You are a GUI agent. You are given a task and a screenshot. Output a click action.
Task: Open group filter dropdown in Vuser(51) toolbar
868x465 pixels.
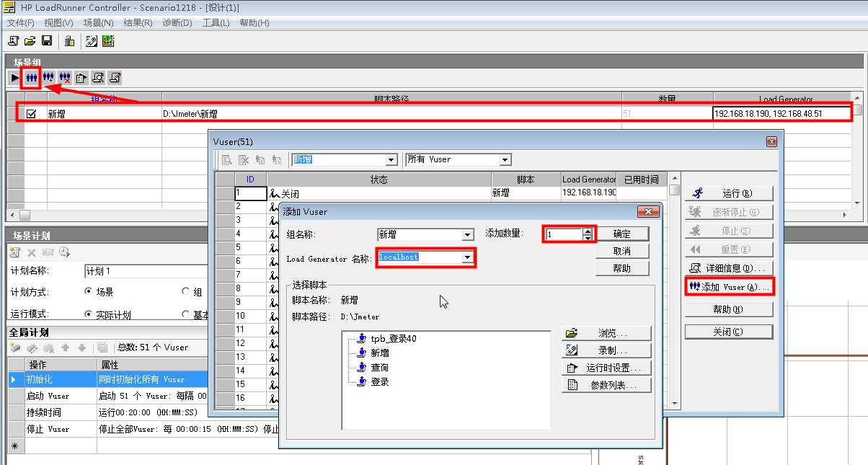391,160
